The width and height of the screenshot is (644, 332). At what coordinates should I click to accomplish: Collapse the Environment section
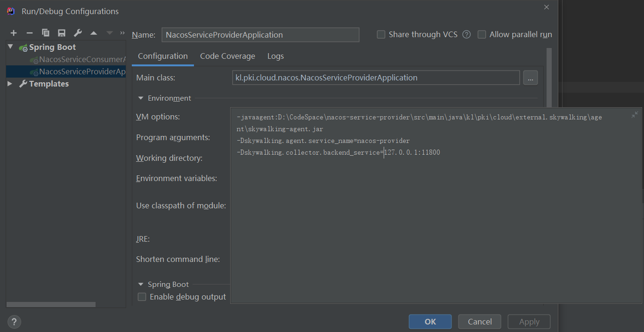(x=141, y=98)
